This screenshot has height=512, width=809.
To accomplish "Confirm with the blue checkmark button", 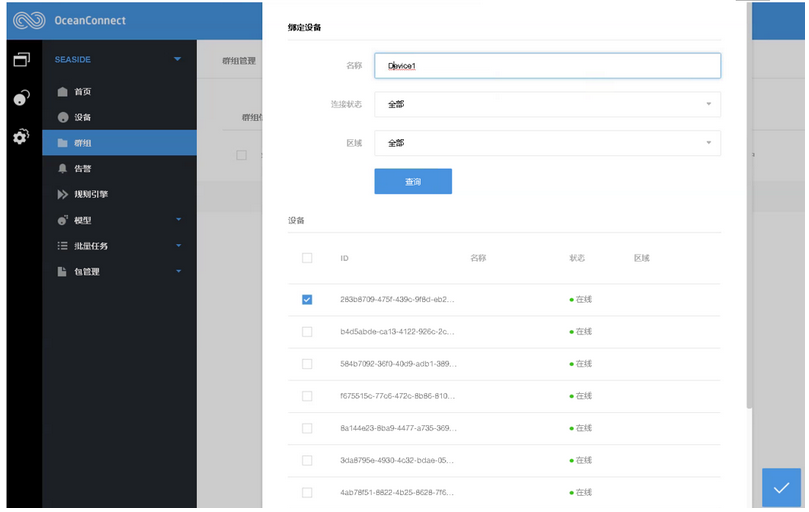I will [781, 487].
